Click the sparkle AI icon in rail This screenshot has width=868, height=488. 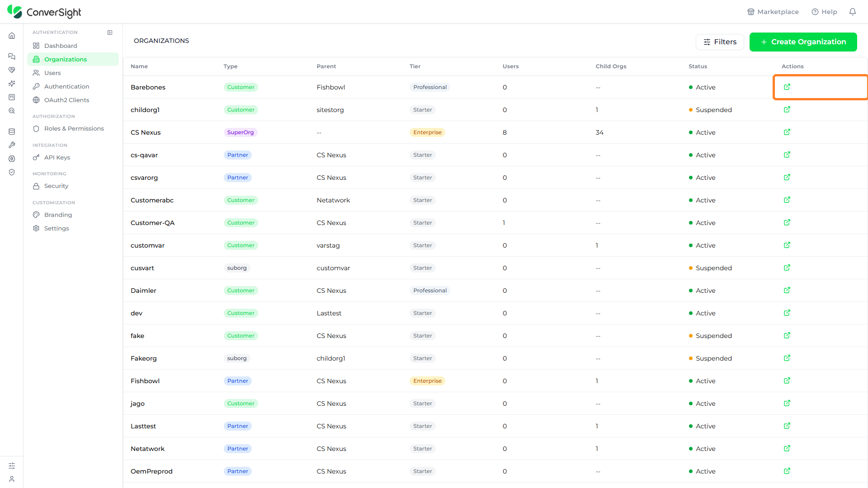coord(12,84)
